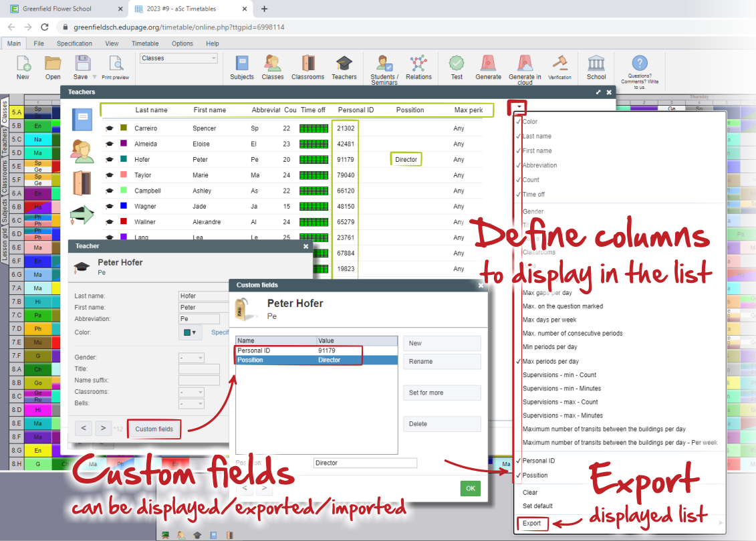Toggle the Abbreviation column option
The width and height of the screenshot is (756, 541).
tap(539, 165)
